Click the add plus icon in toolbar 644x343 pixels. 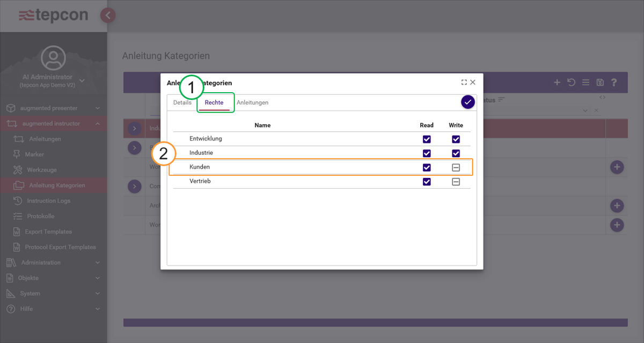click(x=557, y=83)
